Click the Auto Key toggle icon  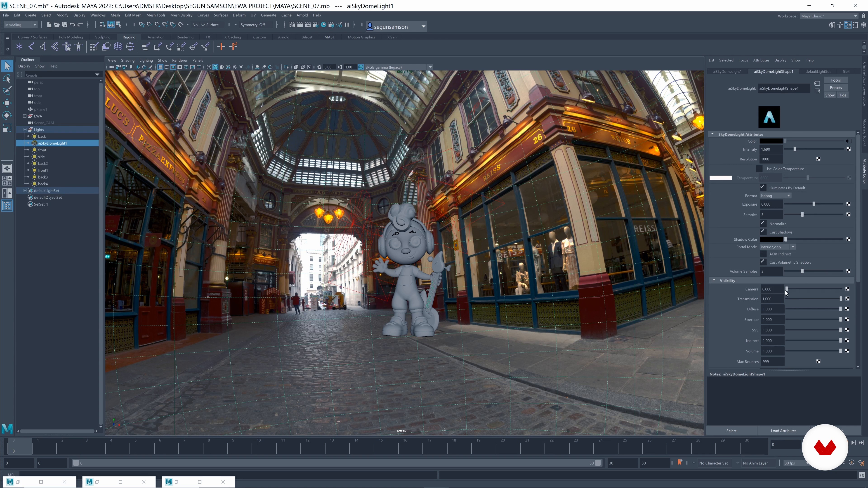851,463
